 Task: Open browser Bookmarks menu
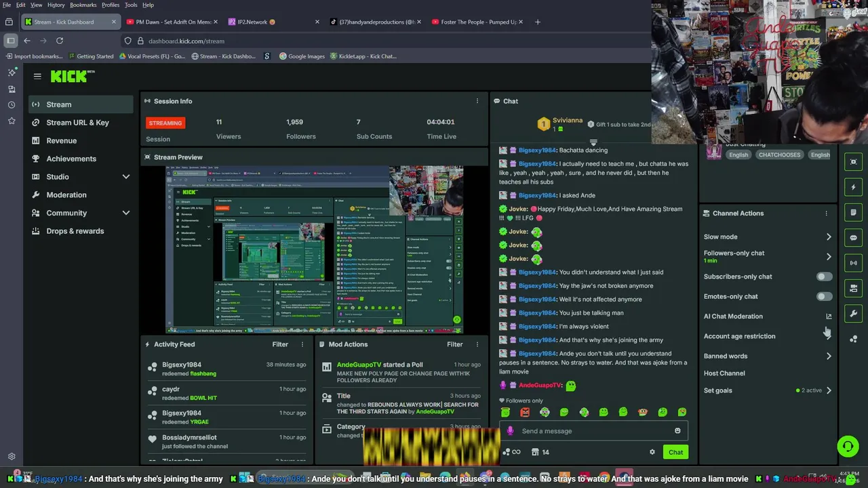83,5
